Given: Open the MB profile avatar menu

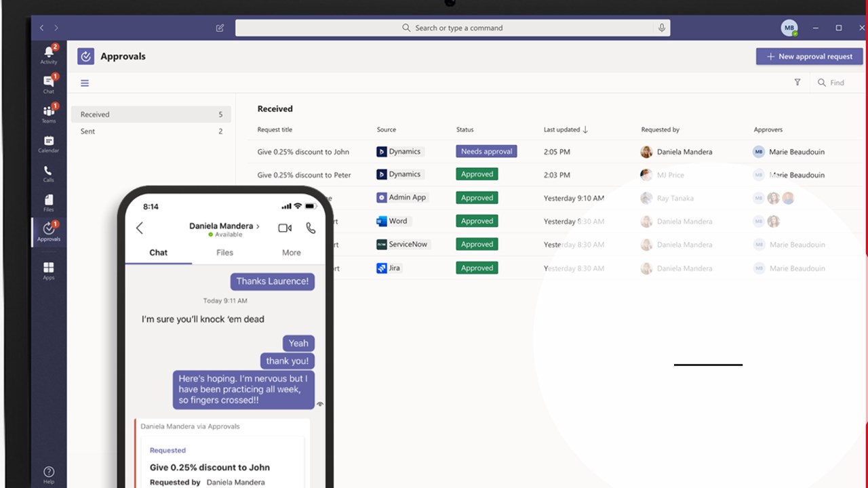Looking at the screenshot, I should pyautogui.click(x=789, y=28).
